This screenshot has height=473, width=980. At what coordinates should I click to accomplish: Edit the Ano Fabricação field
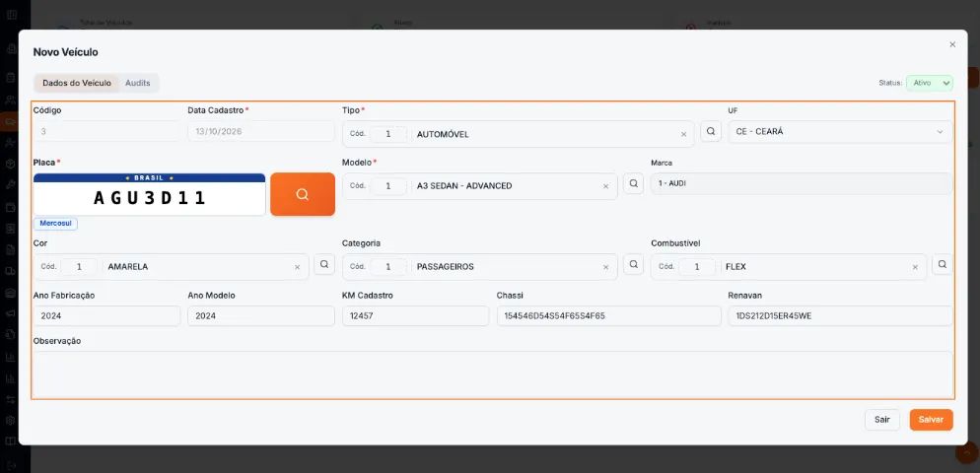(x=106, y=316)
